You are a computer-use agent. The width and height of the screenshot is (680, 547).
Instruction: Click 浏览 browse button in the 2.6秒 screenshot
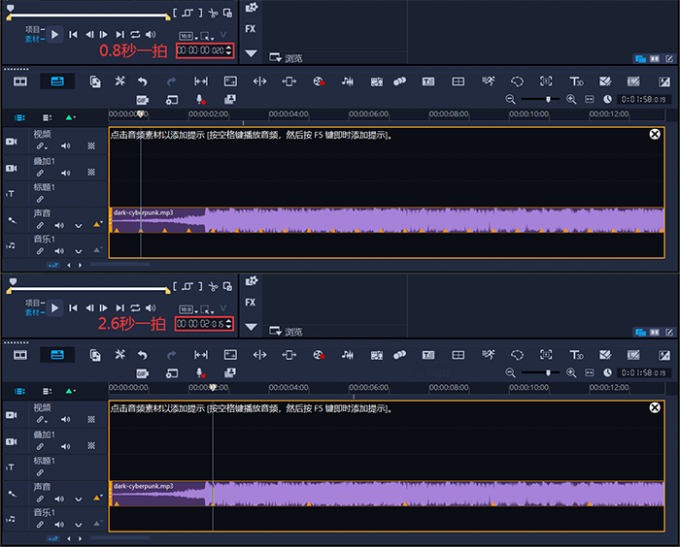coord(285,331)
